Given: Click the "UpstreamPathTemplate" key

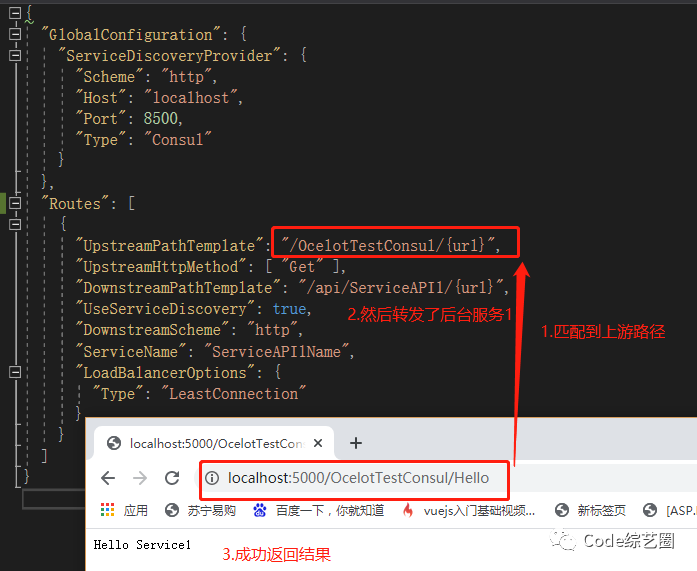Looking at the screenshot, I should click(171, 246).
